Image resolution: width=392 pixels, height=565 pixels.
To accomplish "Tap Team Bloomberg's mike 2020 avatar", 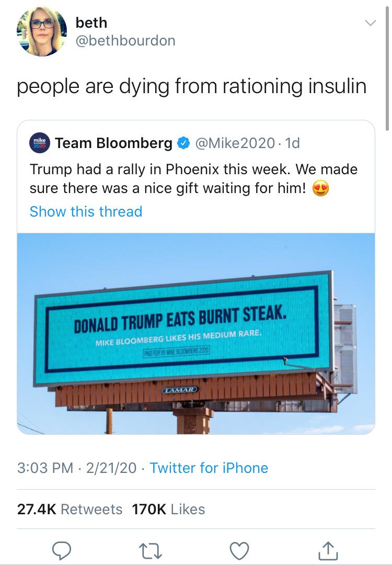I will point(40,143).
